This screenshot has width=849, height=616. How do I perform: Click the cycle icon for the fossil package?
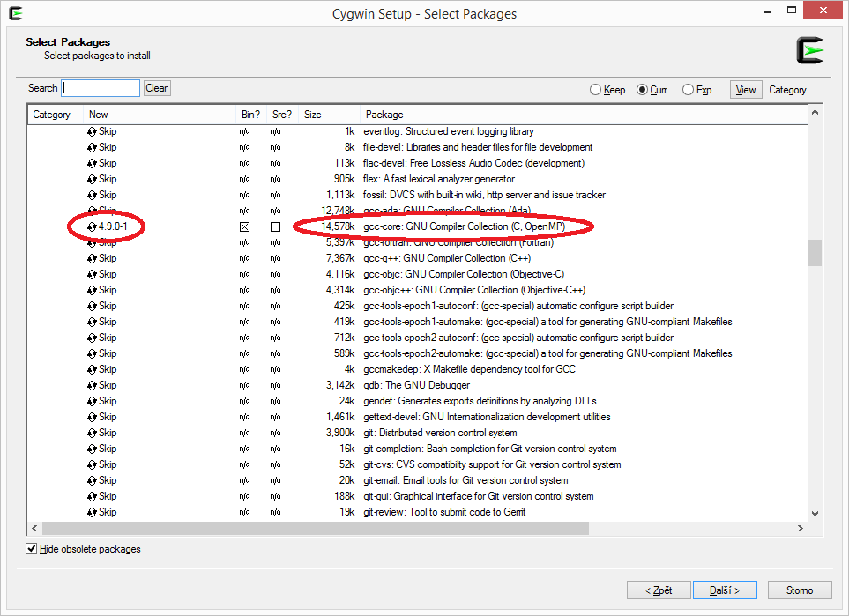92,195
